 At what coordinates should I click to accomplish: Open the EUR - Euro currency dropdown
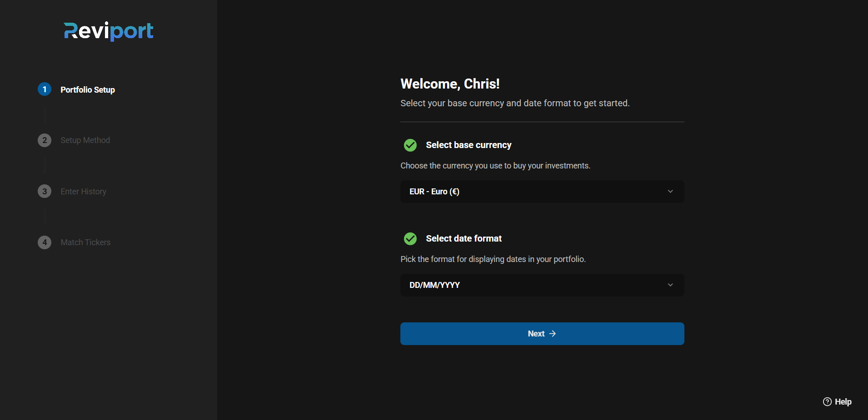pyautogui.click(x=542, y=192)
